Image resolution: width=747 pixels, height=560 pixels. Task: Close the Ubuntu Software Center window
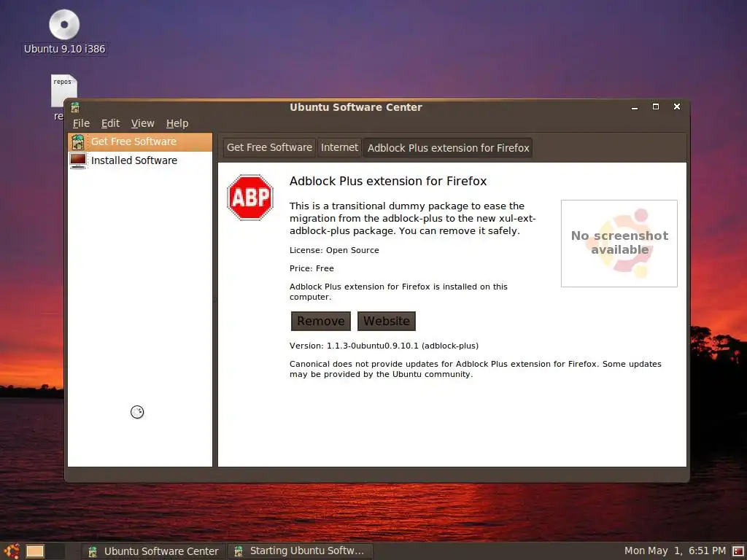tap(676, 106)
